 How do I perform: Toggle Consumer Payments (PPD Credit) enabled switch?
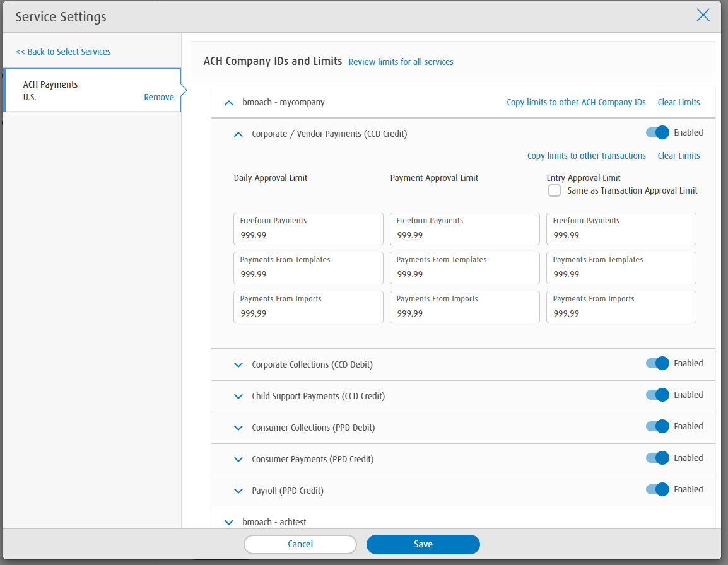pos(657,458)
